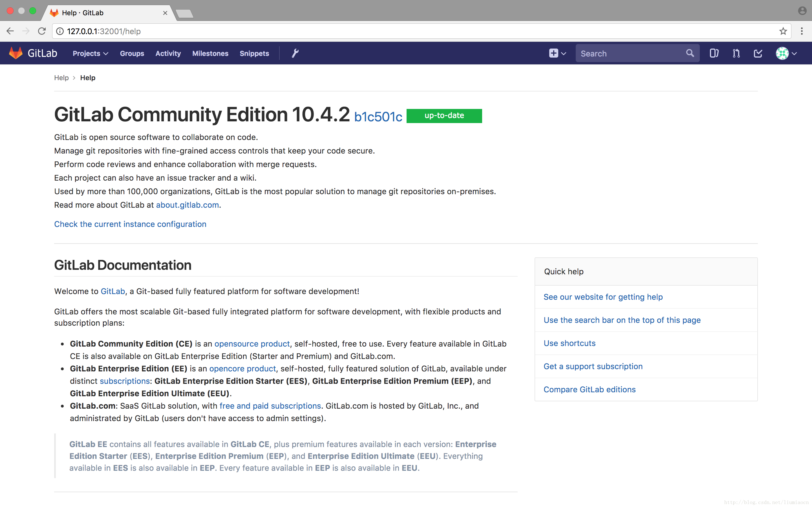Reload the current page

click(x=42, y=31)
